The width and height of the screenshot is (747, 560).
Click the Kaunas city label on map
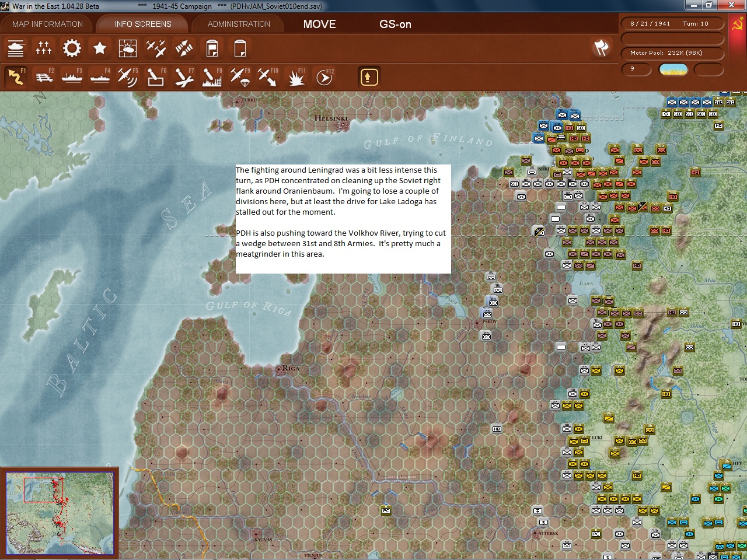pos(263,540)
